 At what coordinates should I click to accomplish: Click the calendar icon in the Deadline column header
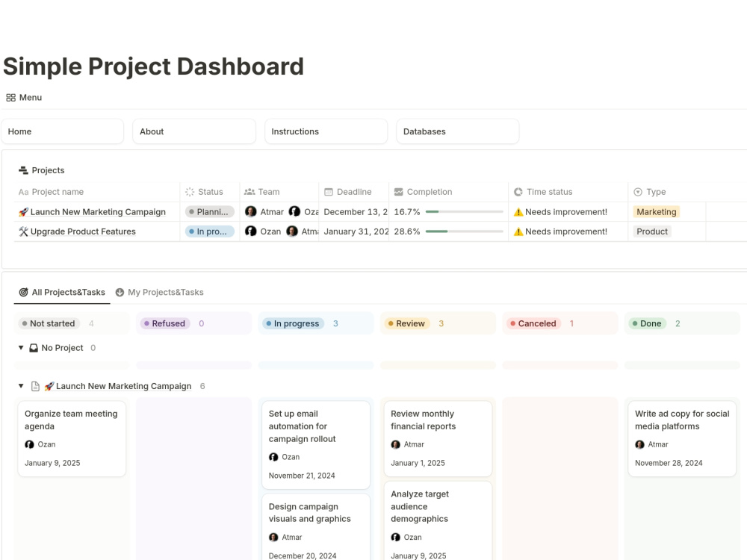pyautogui.click(x=327, y=191)
